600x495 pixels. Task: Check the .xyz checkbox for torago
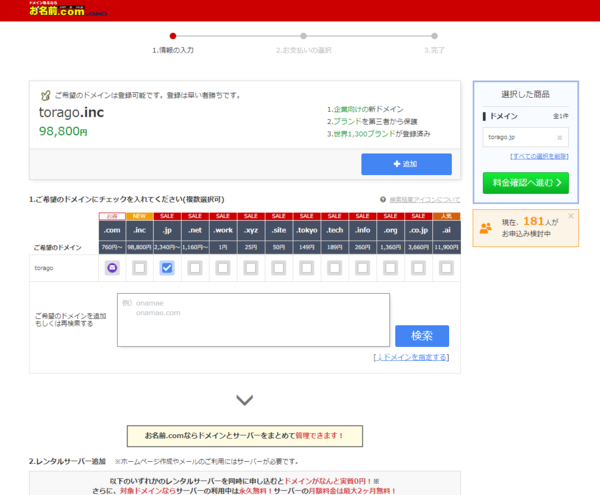pos(251,268)
